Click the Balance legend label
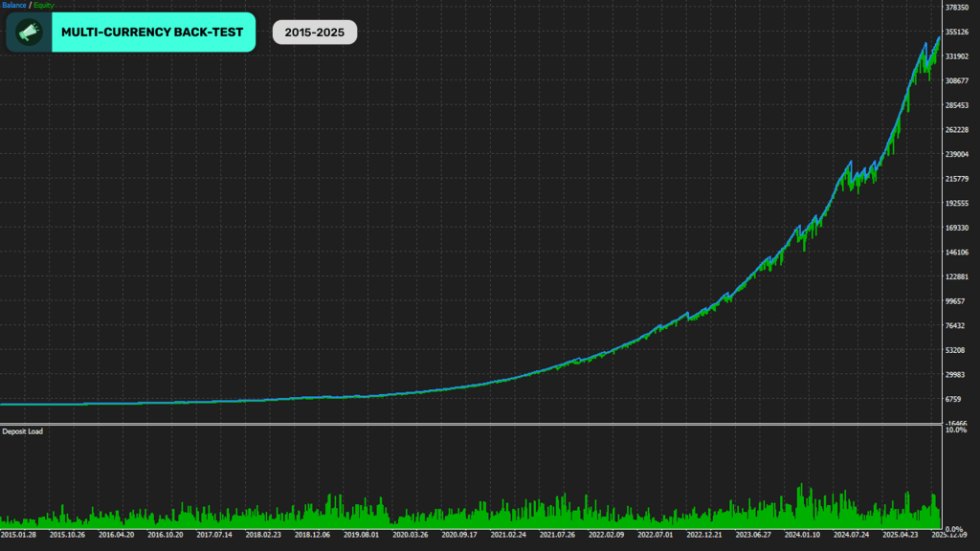The image size is (980, 551). click(x=13, y=5)
